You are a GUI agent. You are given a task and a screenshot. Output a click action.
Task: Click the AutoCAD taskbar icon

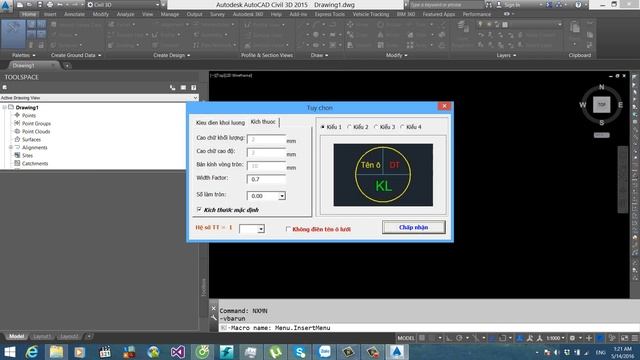(x=396, y=352)
